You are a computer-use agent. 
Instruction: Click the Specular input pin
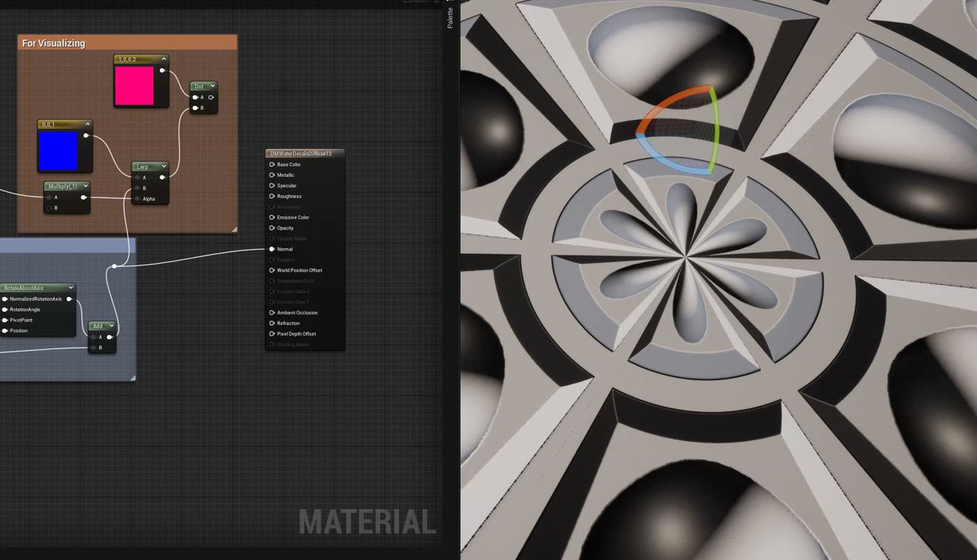coord(272,186)
